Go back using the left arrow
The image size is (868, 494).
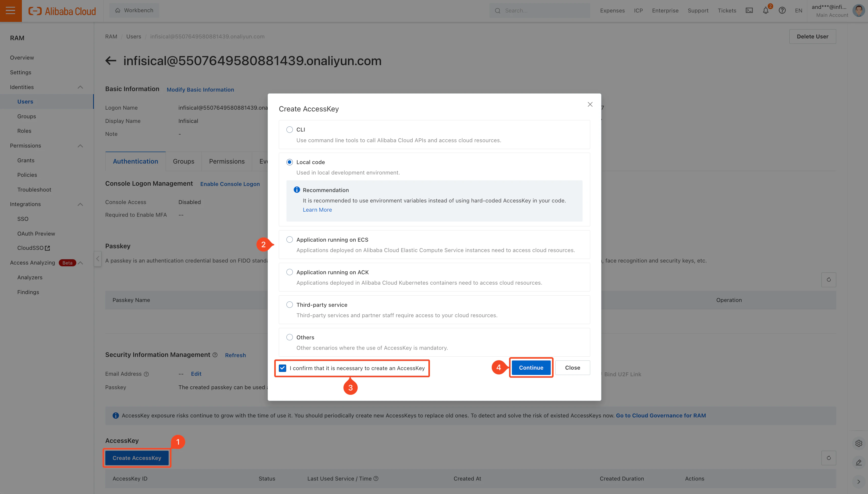(x=111, y=61)
